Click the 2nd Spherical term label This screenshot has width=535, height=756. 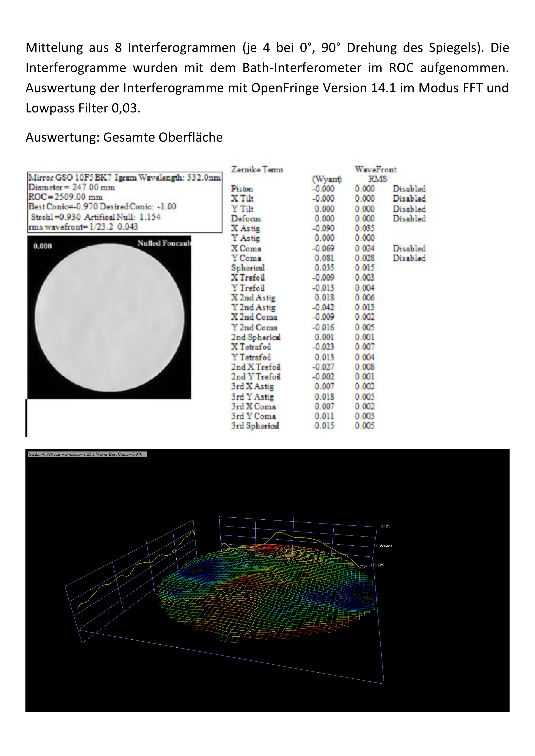256,337
